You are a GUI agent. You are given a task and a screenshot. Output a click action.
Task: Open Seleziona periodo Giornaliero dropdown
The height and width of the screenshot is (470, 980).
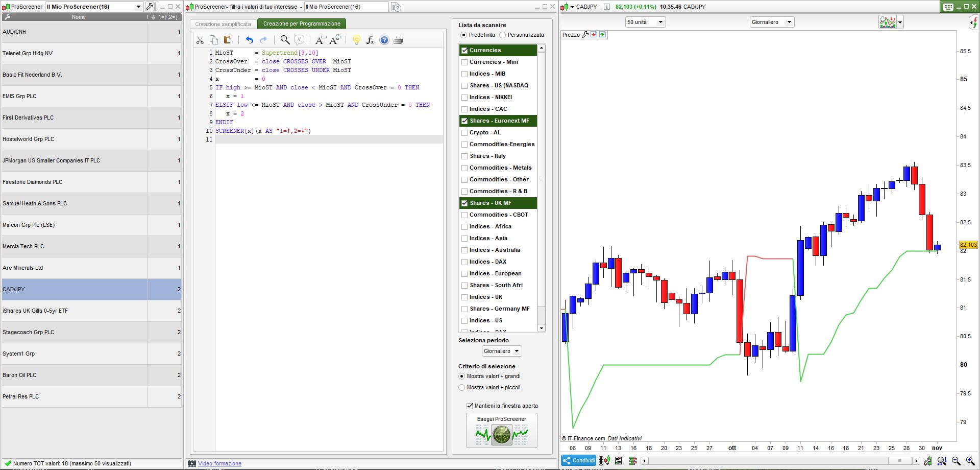[502, 351]
